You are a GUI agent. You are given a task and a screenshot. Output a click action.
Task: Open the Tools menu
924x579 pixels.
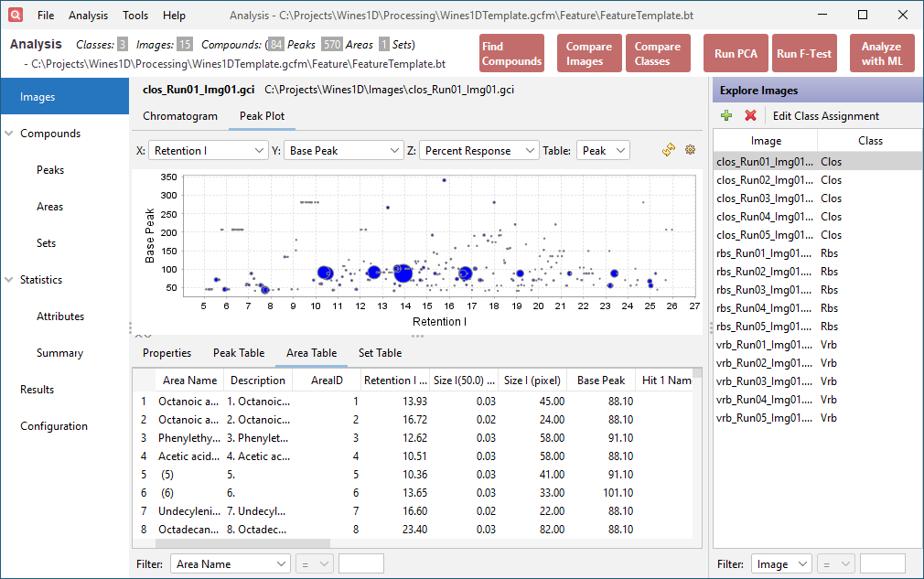click(x=135, y=16)
